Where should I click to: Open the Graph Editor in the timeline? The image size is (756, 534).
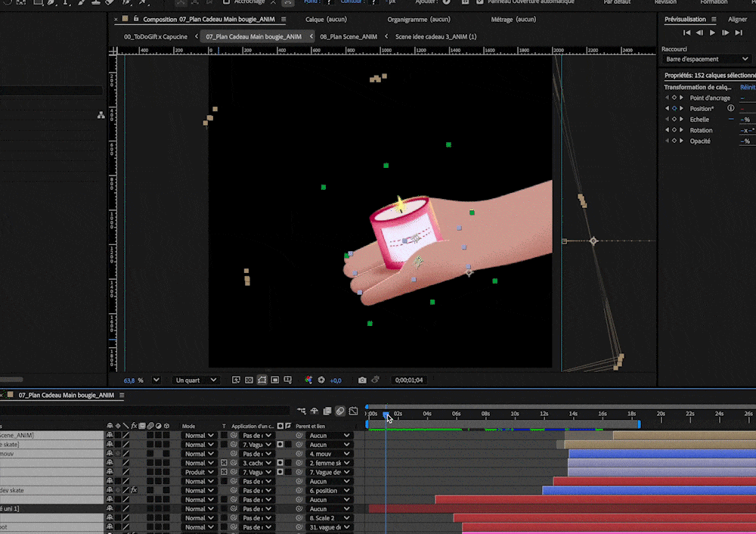[x=352, y=411]
